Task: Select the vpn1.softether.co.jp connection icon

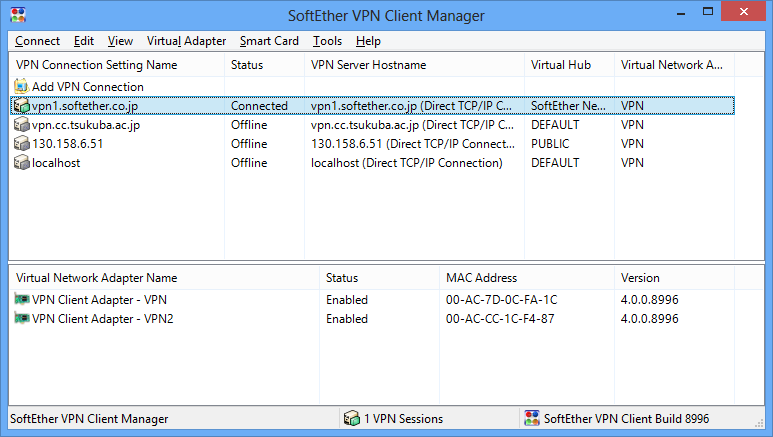Action: coord(22,105)
